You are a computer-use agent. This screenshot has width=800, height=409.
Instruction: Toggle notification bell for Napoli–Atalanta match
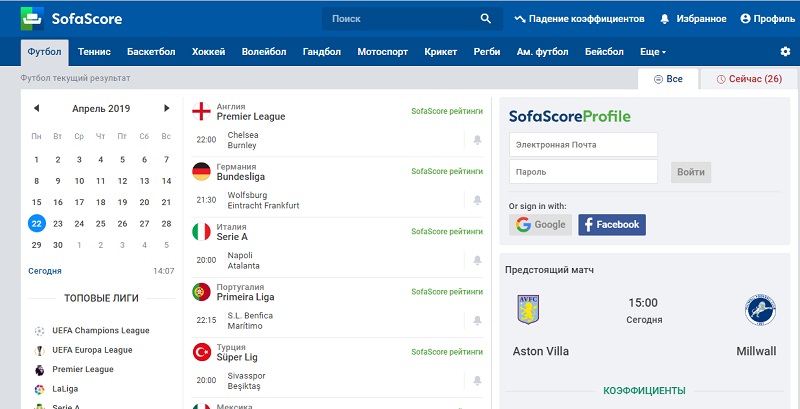point(477,260)
